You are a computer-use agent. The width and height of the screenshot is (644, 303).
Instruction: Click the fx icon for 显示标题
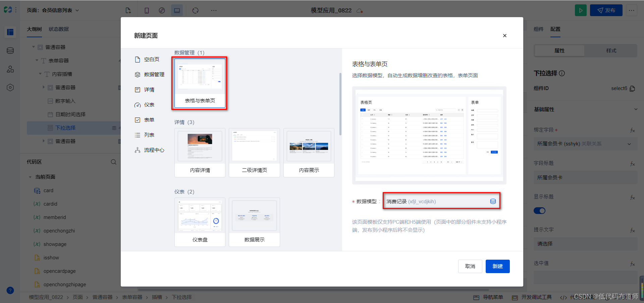click(632, 197)
